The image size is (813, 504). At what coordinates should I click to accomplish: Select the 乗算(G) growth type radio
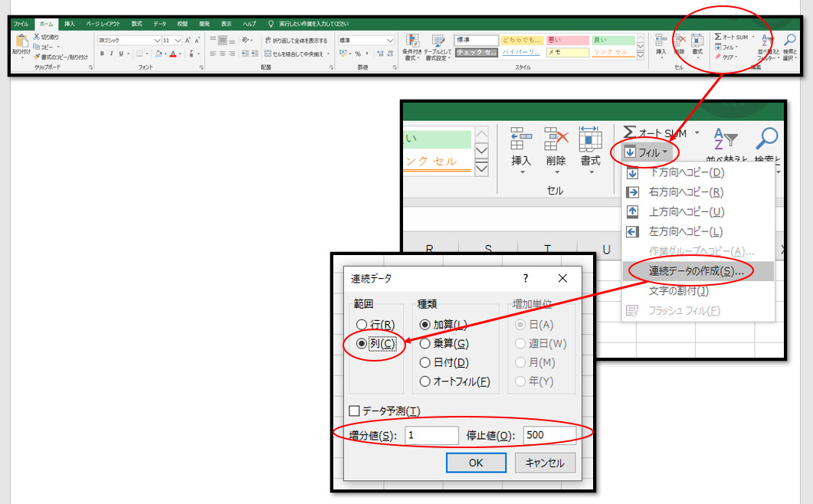(425, 343)
